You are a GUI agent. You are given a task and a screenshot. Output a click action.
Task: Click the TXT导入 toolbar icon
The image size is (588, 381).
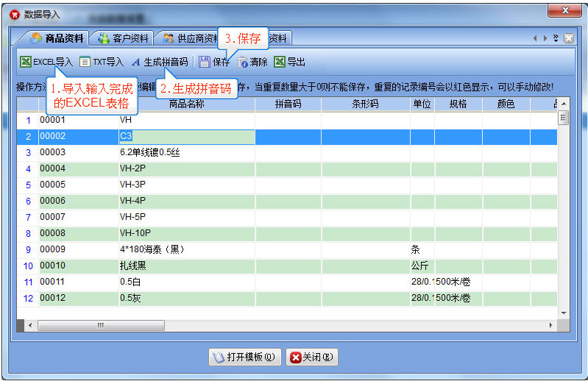tap(85, 63)
